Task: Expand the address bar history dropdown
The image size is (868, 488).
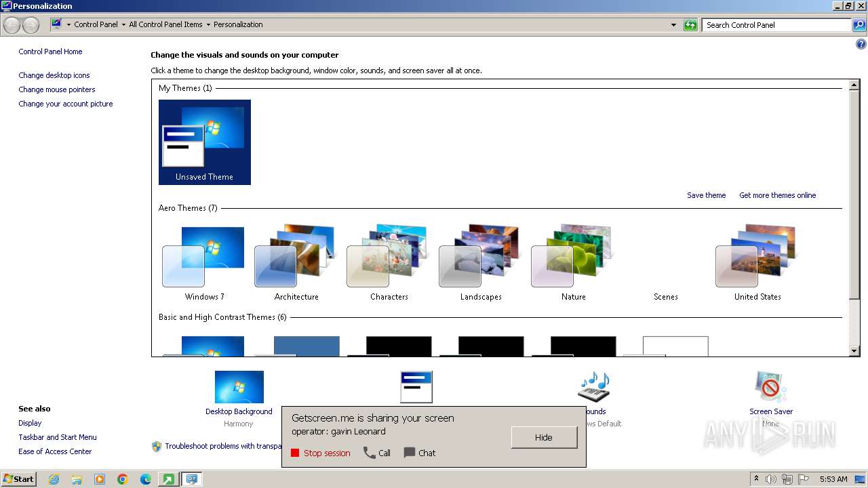Action: pyautogui.click(x=673, y=25)
